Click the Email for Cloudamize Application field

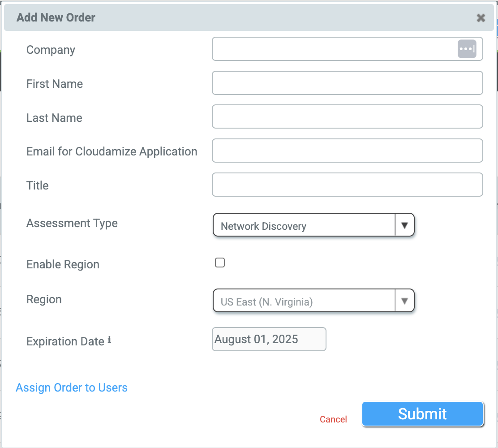(347, 151)
